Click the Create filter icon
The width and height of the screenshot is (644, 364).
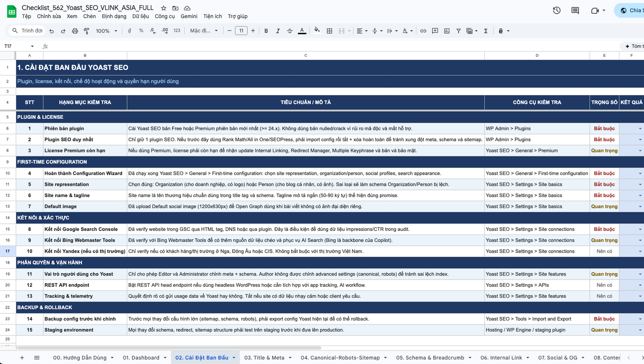click(458, 31)
